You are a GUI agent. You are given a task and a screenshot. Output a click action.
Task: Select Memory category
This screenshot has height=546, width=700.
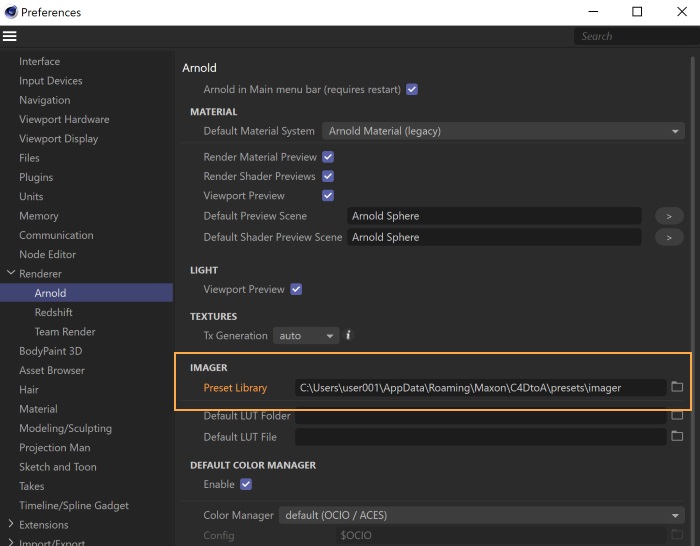[x=38, y=216]
